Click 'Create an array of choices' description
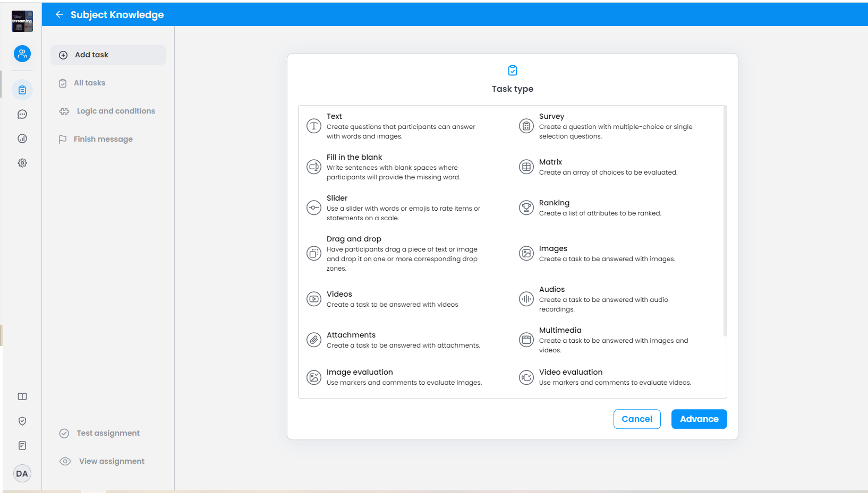 (608, 172)
